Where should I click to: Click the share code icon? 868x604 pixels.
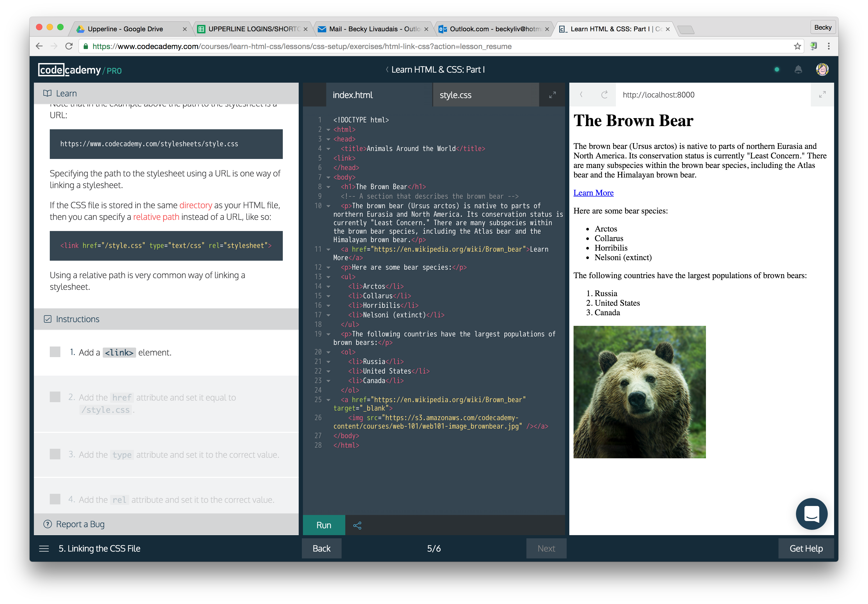(357, 525)
